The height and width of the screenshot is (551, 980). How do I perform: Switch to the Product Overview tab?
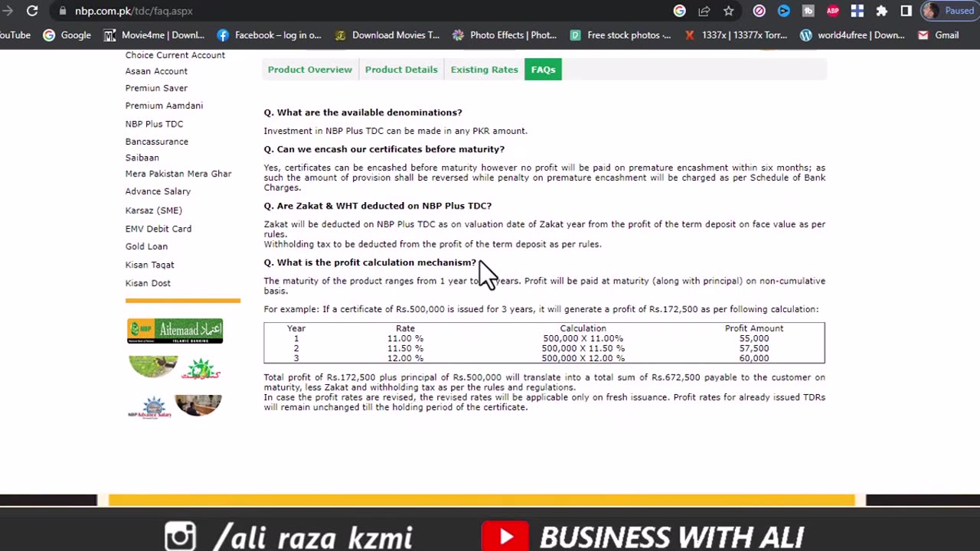310,70
